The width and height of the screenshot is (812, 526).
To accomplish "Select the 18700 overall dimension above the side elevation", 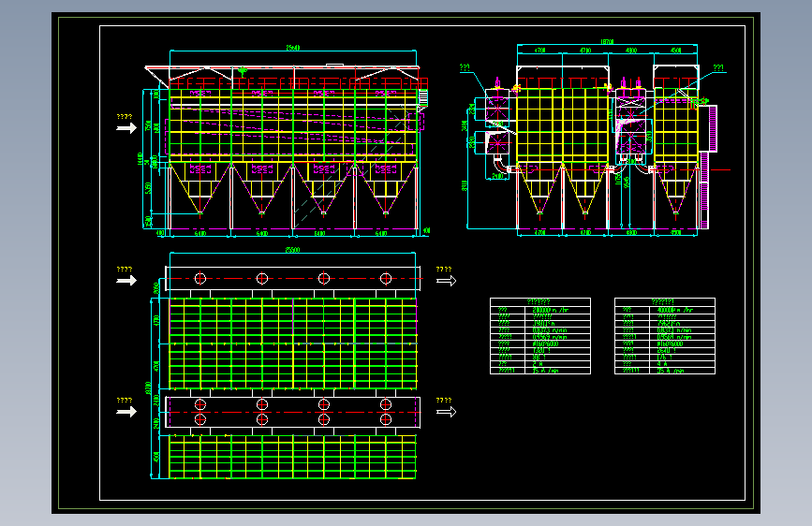I will 607,42.
